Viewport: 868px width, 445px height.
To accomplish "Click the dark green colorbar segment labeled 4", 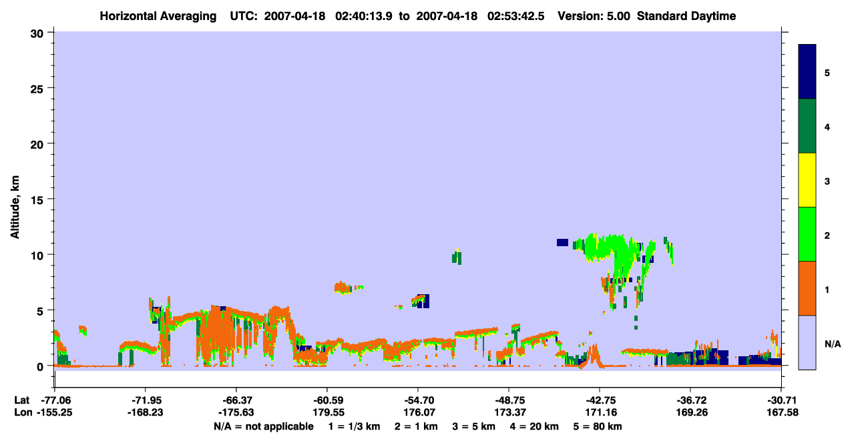I will [x=807, y=126].
